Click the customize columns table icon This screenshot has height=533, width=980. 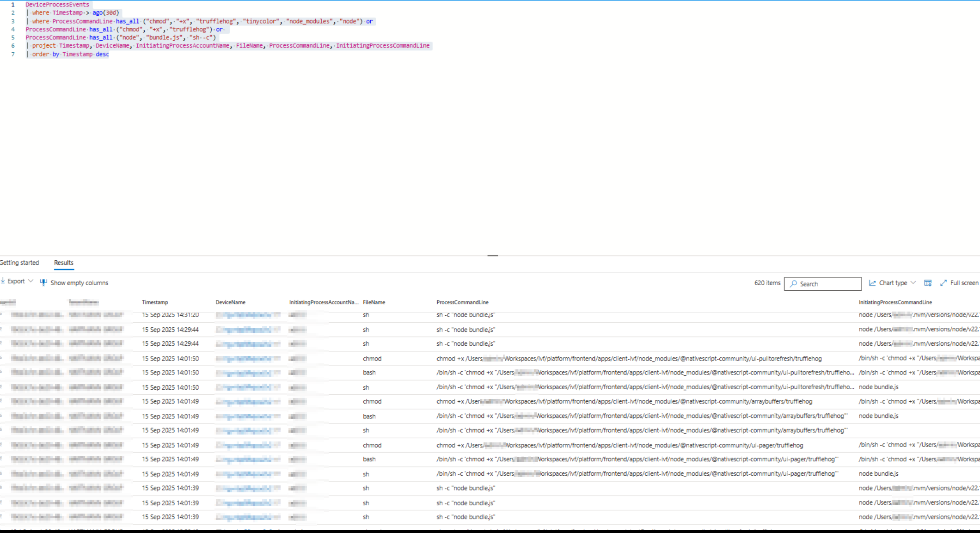coord(927,283)
